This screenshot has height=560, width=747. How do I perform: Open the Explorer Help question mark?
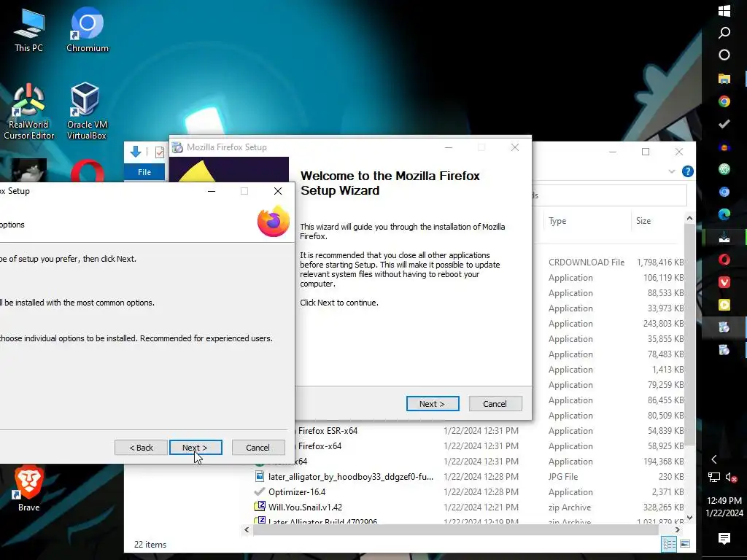(x=687, y=171)
